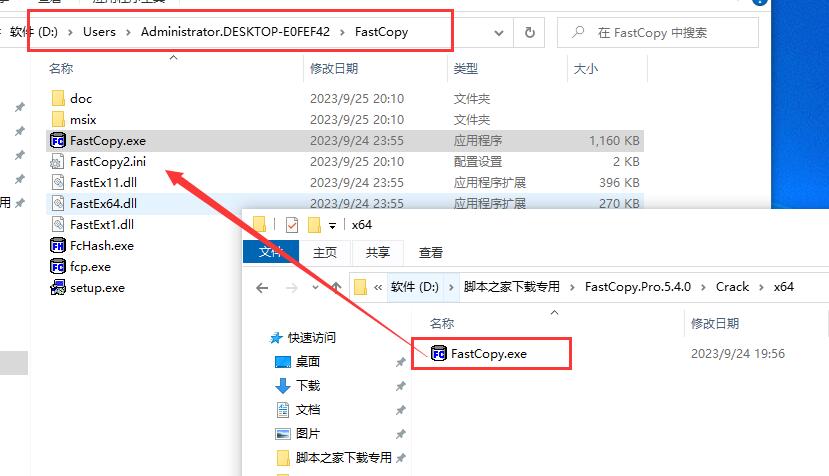
Task: Click the fcp.exe file icon
Action: (58, 267)
